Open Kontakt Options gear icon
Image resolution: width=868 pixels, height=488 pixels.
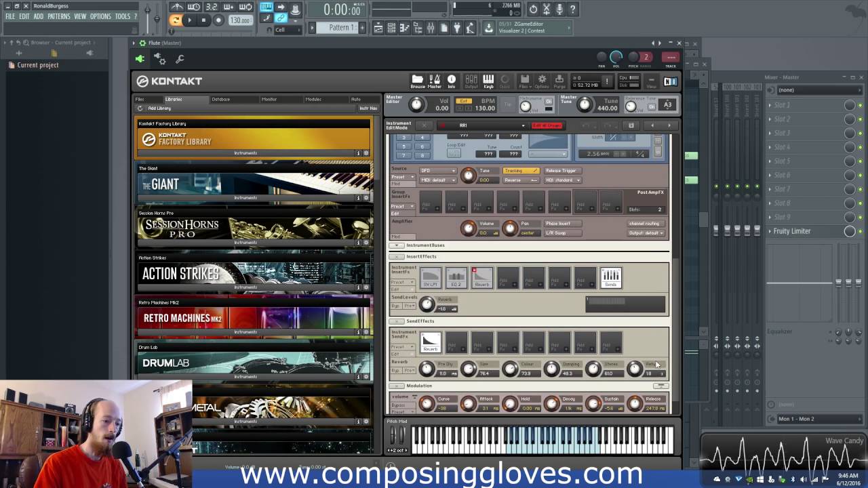[542, 81]
